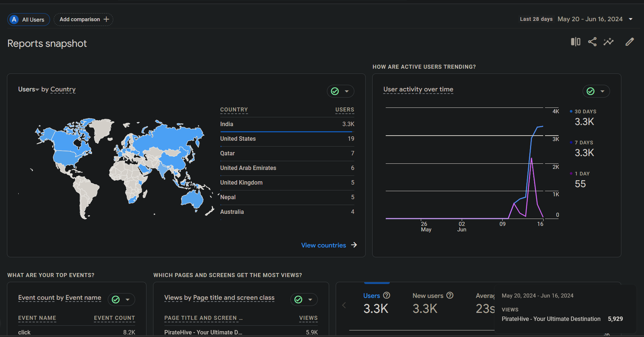
Task: Click the Last 28 days label
Action: [x=536, y=19]
